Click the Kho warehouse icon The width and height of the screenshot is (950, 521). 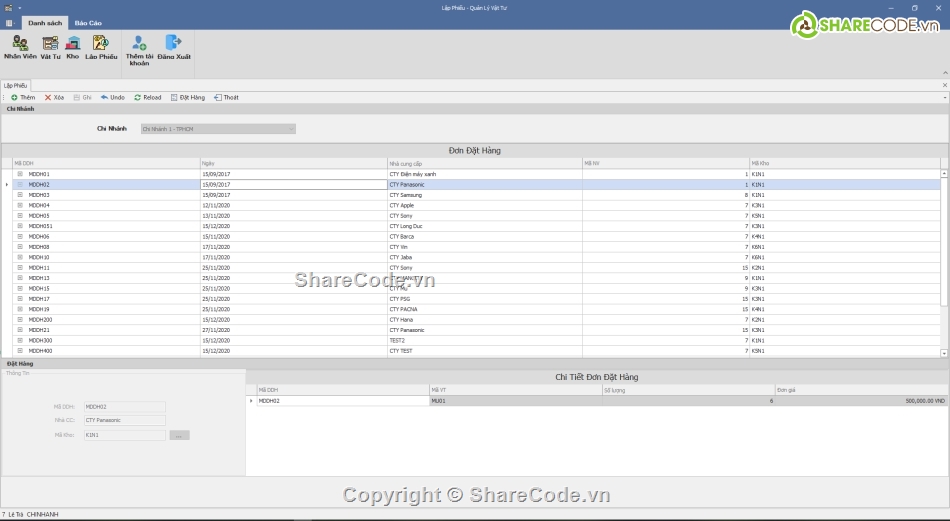73,47
